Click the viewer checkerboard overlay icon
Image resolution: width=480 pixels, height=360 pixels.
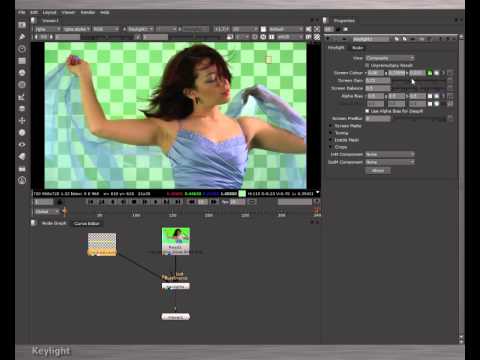point(317,37)
